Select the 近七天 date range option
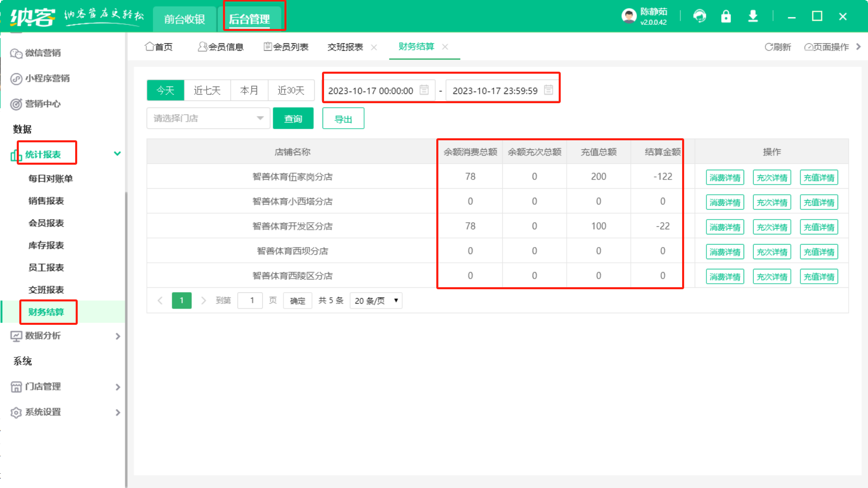The image size is (868, 488). tap(207, 90)
